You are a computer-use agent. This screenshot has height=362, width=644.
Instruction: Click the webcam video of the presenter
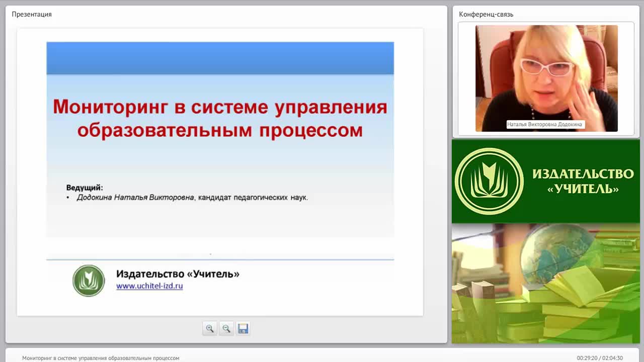click(546, 78)
